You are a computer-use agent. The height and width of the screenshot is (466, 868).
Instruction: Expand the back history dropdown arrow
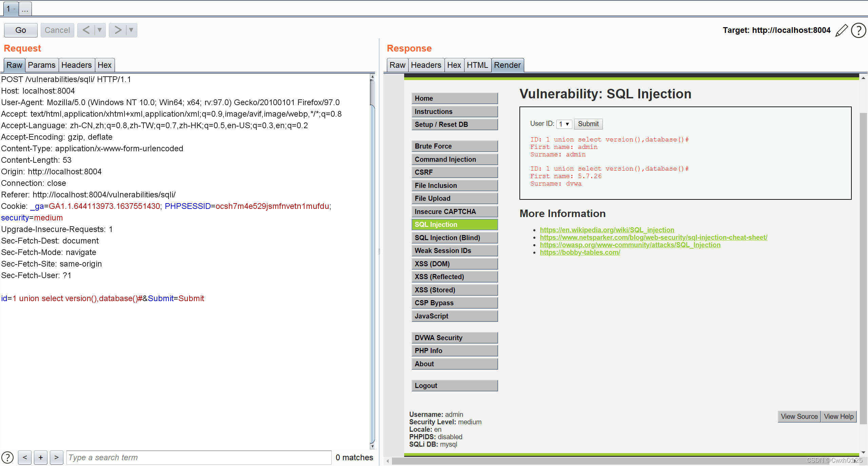pos(100,30)
